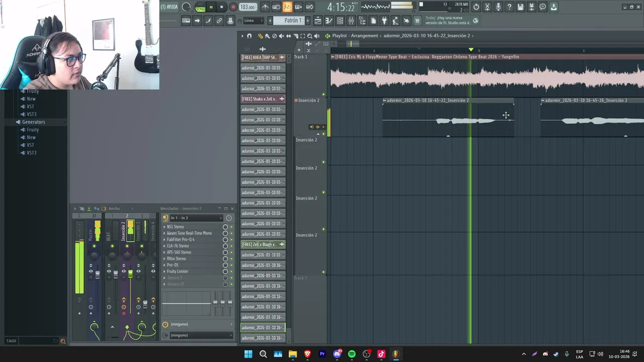Open Discord from the taskbar
The width and height of the screenshot is (644, 362).
[x=337, y=354]
